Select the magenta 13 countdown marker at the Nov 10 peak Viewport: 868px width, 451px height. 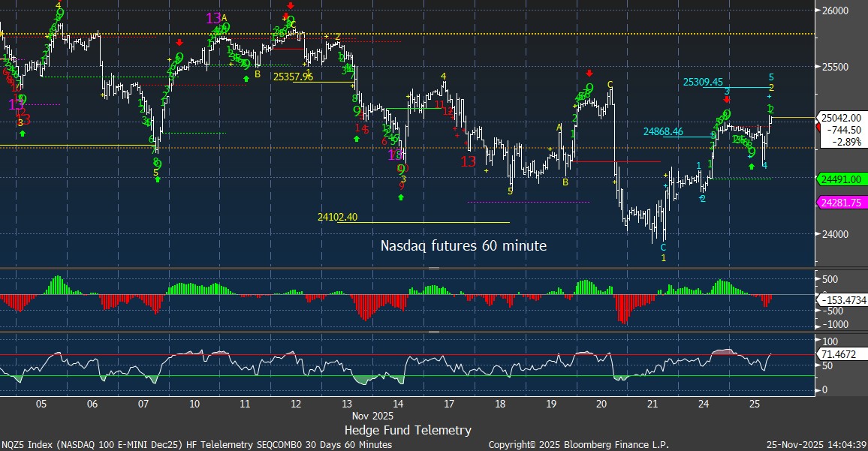[213, 18]
